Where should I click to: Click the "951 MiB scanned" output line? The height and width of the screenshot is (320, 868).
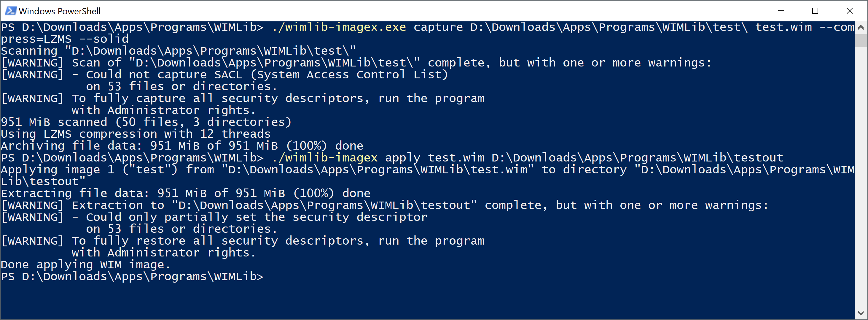[x=146, y=122]
